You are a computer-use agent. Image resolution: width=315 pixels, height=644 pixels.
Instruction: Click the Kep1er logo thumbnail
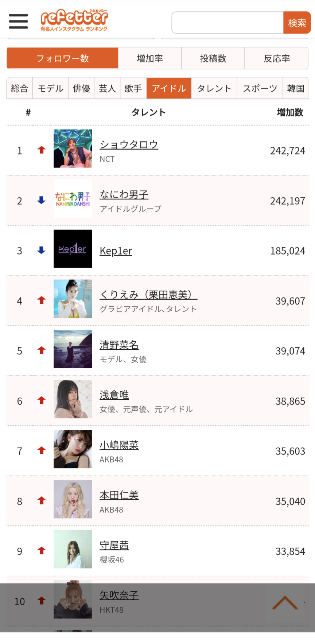pos(73,249)
